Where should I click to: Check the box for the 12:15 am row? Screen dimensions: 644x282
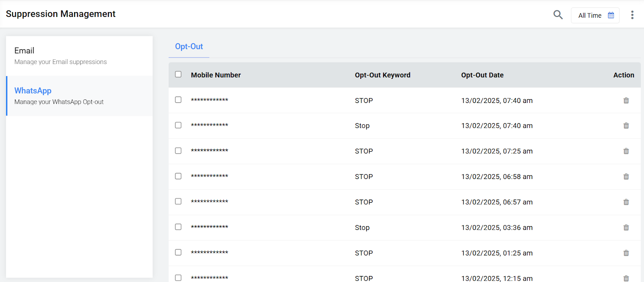click(178, 278)
